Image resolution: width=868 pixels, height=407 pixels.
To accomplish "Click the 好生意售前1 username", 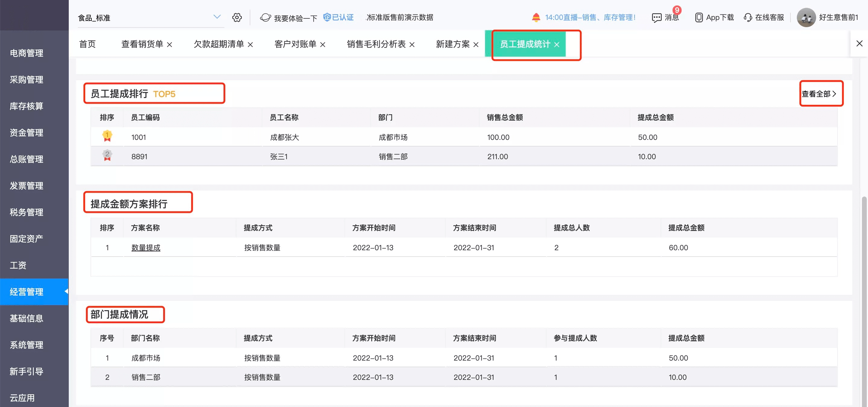I will pyautogui.click(x=838, y=17).
